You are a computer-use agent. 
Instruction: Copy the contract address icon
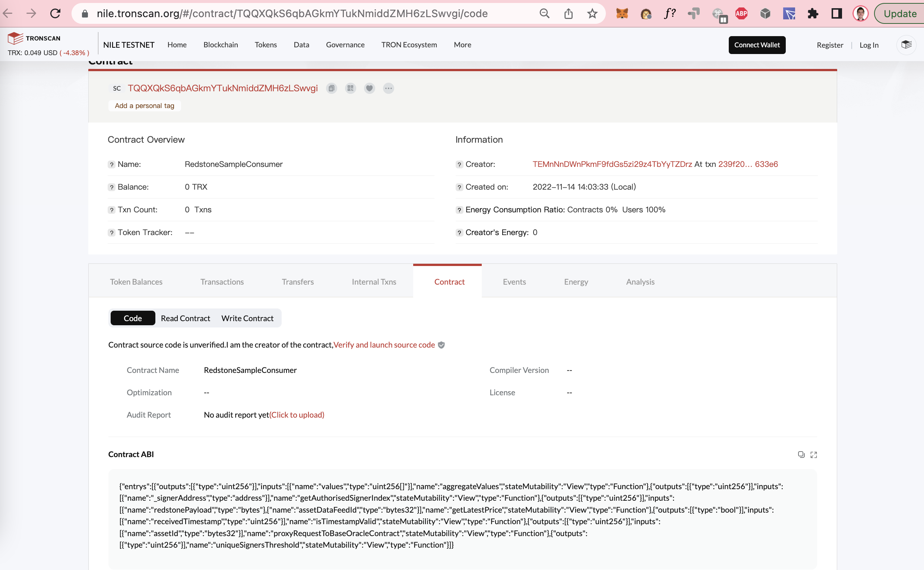click(331, 88)
